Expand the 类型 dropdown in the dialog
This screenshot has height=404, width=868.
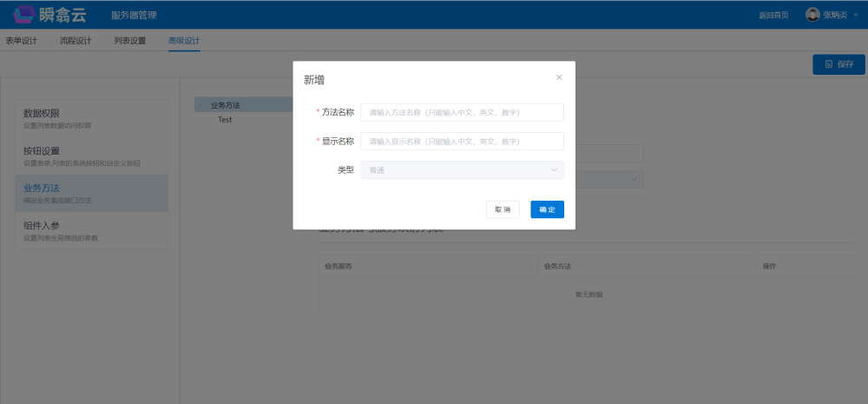pyautogui.click(x=462, y=170)
